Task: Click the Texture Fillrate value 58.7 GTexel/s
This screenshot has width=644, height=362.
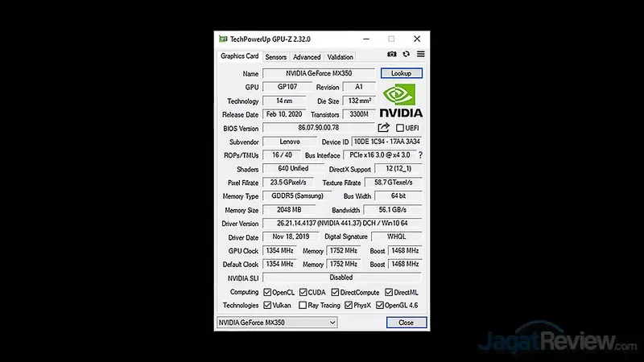Action: point(394,183)
